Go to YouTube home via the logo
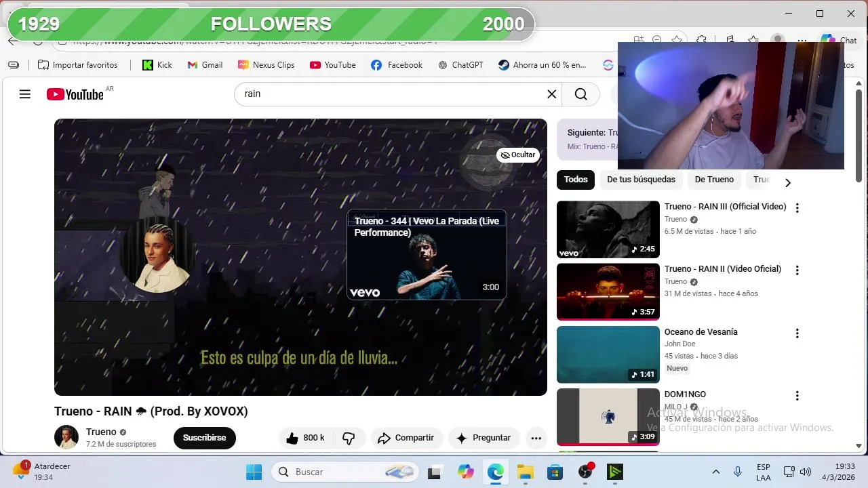868x488 pixels. point(75,94)
